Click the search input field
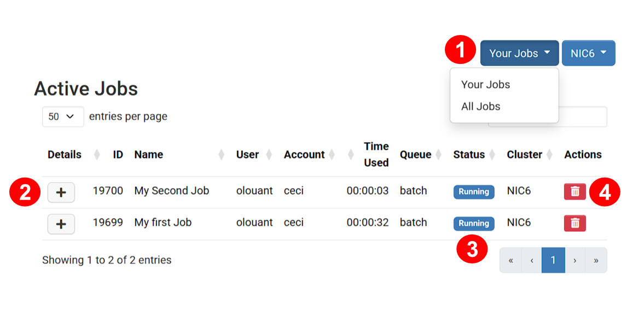The width and height of the screenshot is (644, 317). click(x=582, y=117)
